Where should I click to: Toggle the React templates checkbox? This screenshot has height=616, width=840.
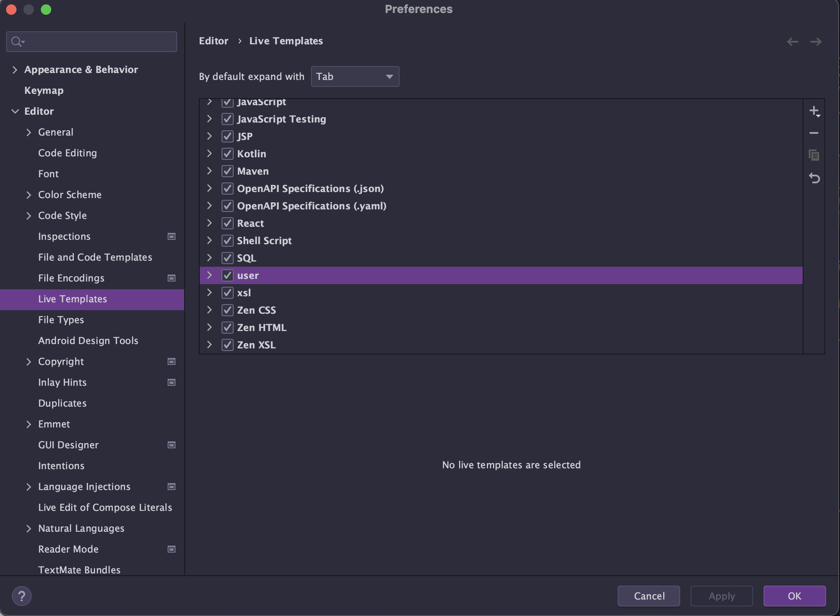click(228, 223)
